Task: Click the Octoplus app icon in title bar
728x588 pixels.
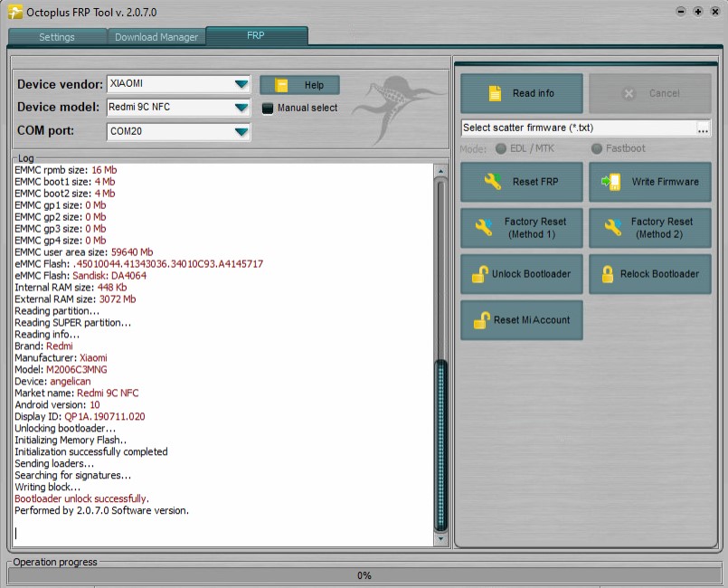Action: pos(14,12)
